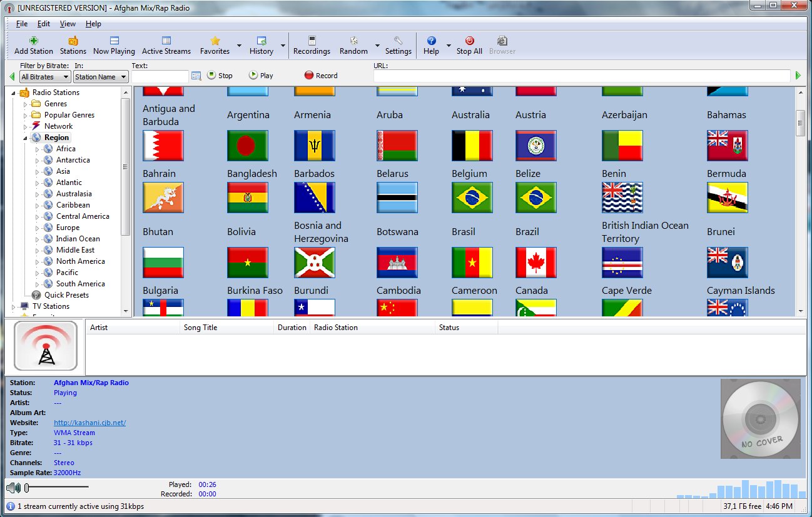Open the Help dropdown arrow

(449, 46)
